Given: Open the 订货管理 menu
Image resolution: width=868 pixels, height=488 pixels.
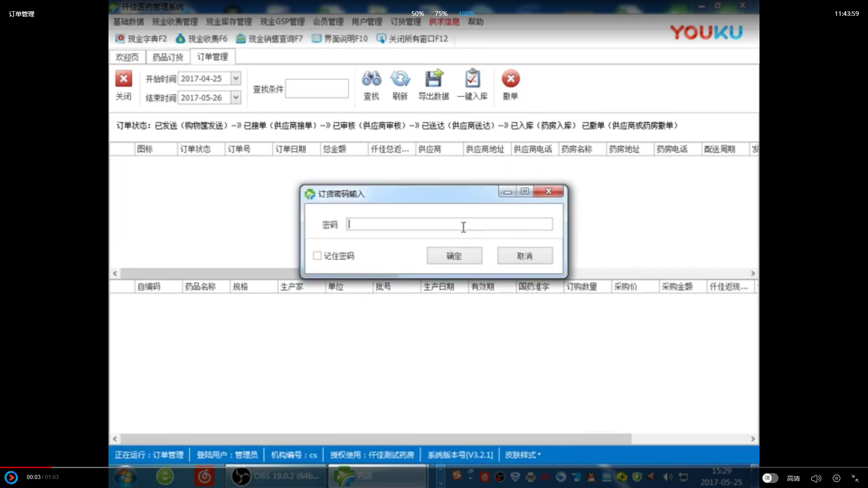Looking at the screenshot, I should pyautogui.click(x=406, y=22).
